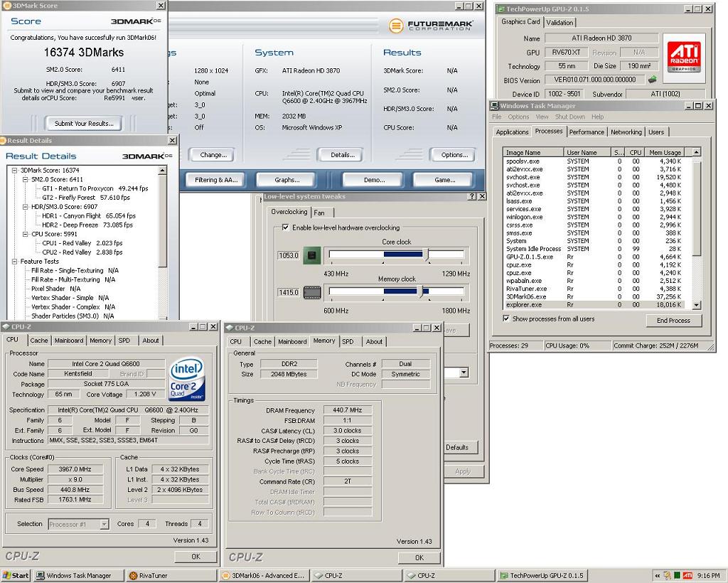Click the Demo button in 3DMark06
The image size is (728, 583).
tap(374, 180)
